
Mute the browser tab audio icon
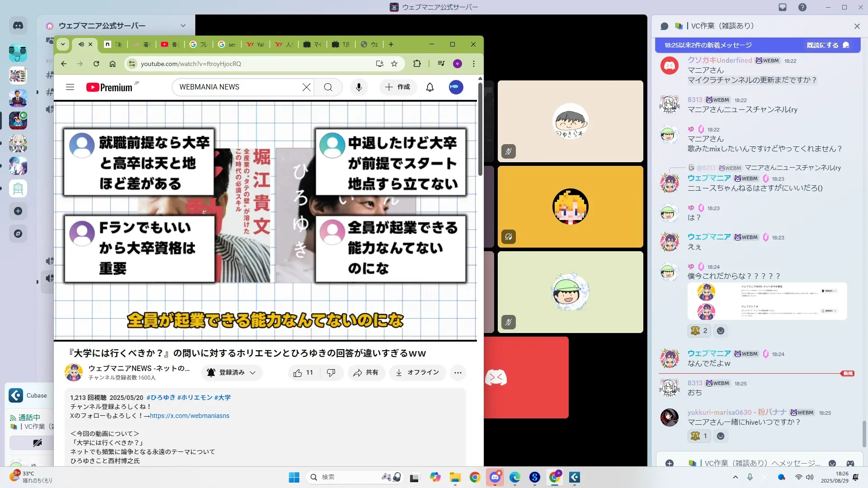[x=81, y=44]
